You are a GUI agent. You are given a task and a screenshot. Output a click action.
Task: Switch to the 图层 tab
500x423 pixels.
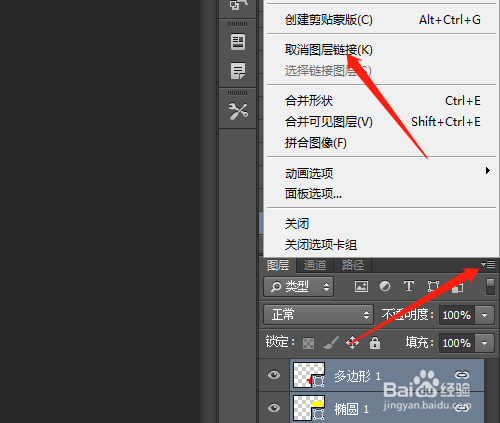tap(278, 265)
